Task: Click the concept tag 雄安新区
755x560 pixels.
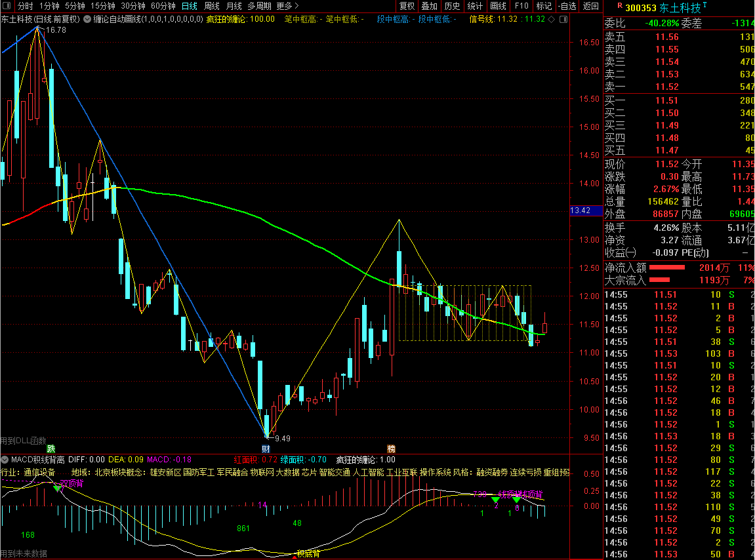Action: 165,472
